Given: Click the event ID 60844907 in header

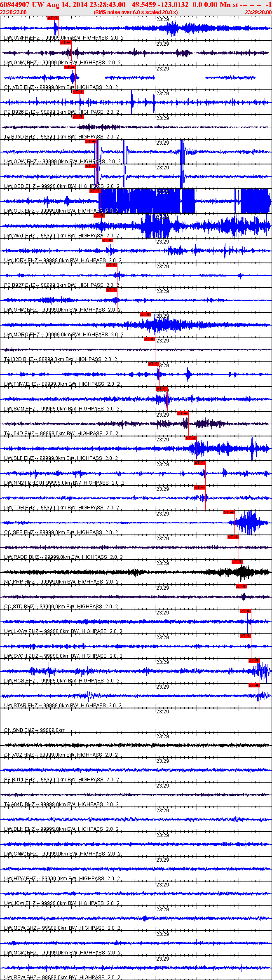Looking at the screenshot, I should [15, 5].
